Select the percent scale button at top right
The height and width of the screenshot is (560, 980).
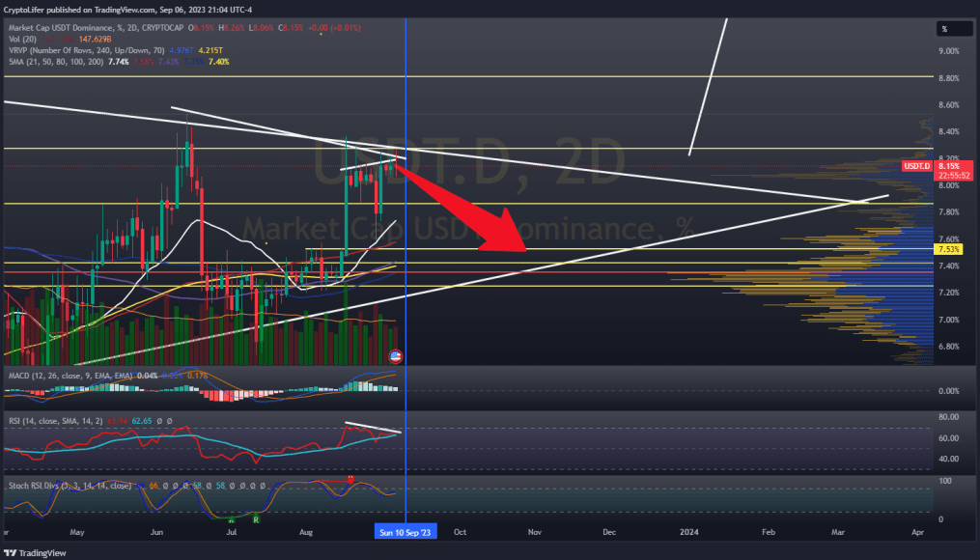953,28
